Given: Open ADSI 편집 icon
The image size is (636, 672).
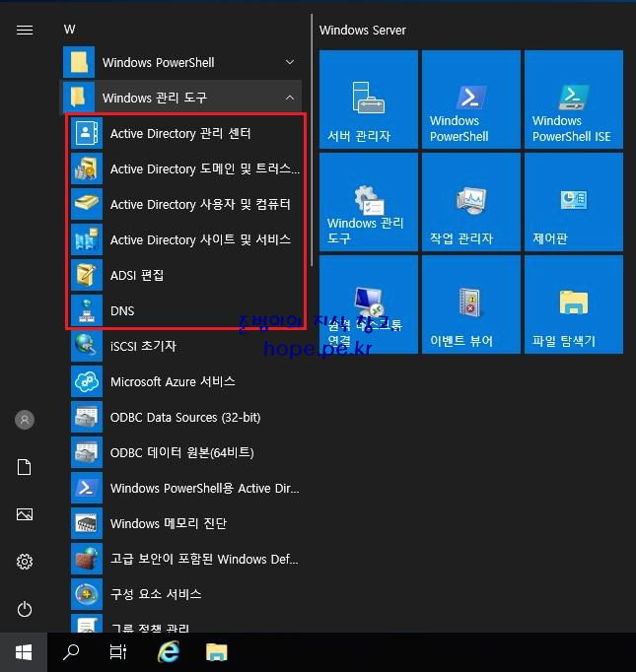Looking at the screenshot, I should [x=87, y=275].
